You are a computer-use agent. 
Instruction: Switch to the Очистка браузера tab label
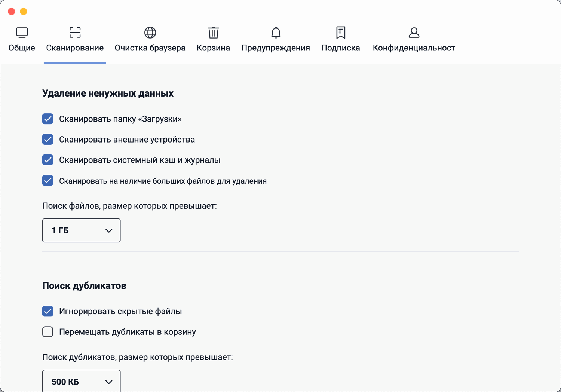pyautogui.click(x=150, y=48)
